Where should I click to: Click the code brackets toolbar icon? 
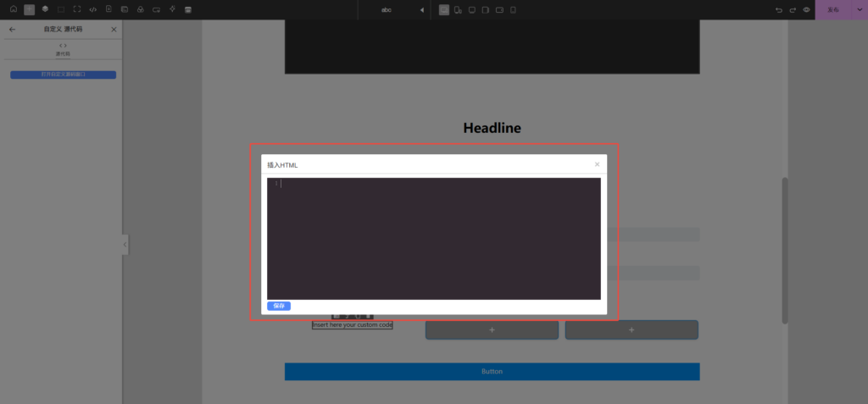[92, 9]
